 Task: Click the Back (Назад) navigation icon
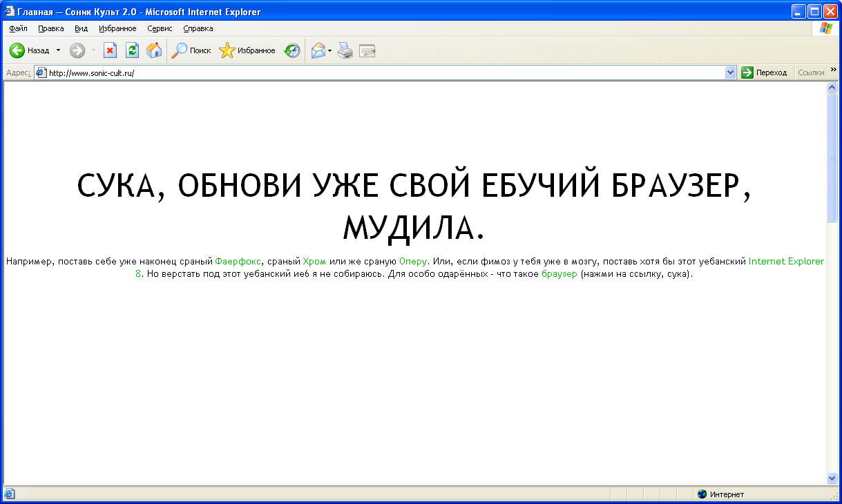pyautogui.click(x=17, y=50)
